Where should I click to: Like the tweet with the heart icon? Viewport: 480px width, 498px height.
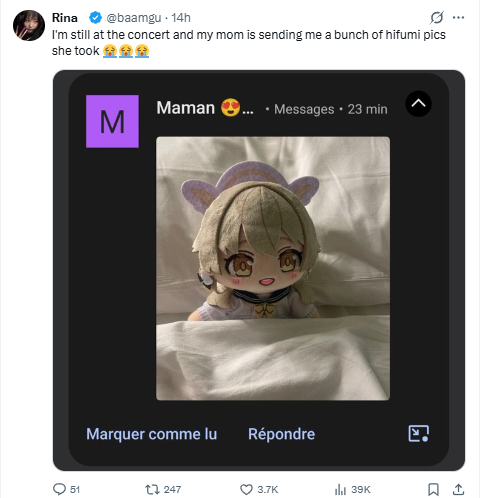coord(246,489)
